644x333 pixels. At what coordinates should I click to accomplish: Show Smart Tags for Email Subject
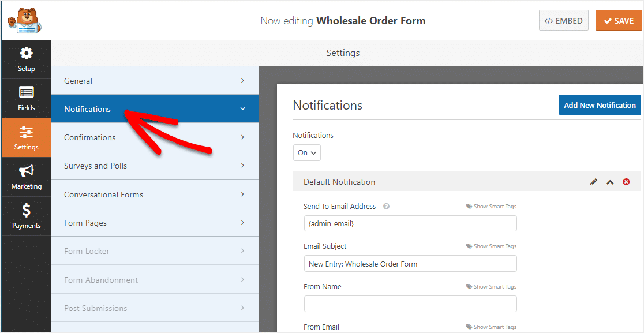[491, 246]
